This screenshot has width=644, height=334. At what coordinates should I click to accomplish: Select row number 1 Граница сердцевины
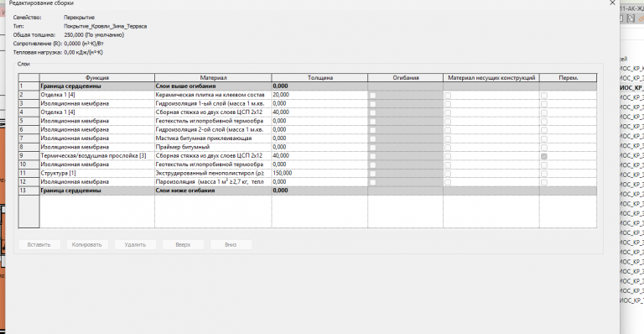[x=29, y=86]
